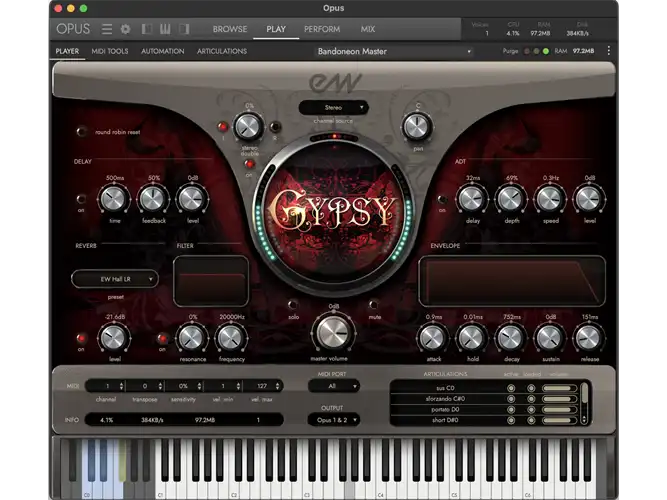Screen dimensions: 667x500
Task: Click the reverb level knob
Action: (x=114, y=337)
